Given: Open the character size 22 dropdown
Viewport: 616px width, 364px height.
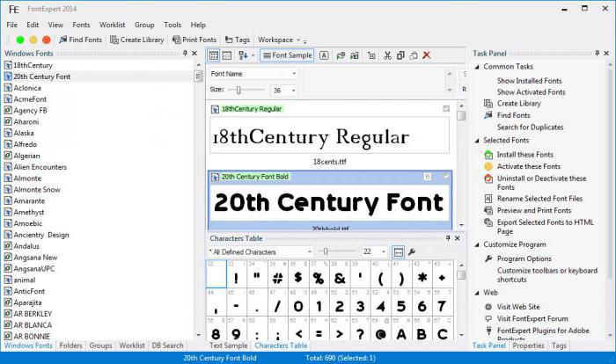Looking at the screenshot, I should [384, 251].
